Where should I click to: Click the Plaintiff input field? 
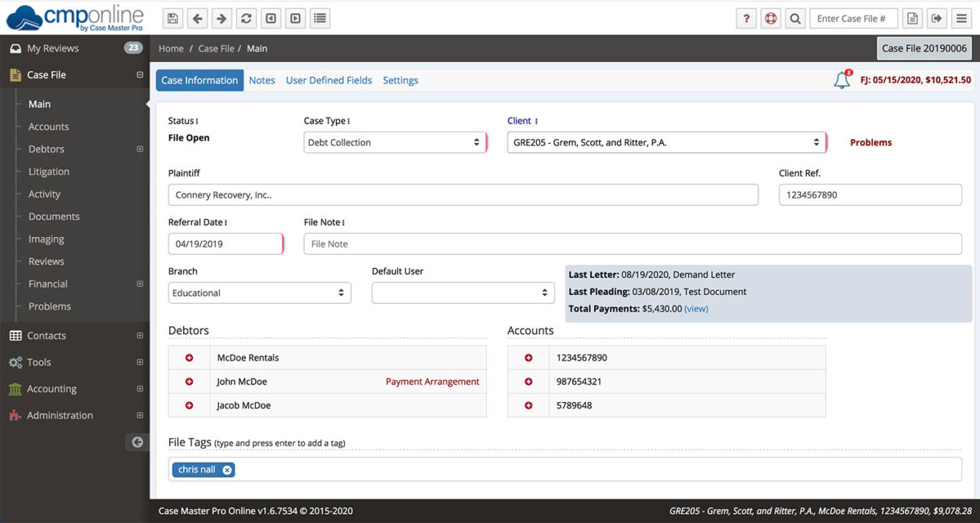[x=463, y=194]
